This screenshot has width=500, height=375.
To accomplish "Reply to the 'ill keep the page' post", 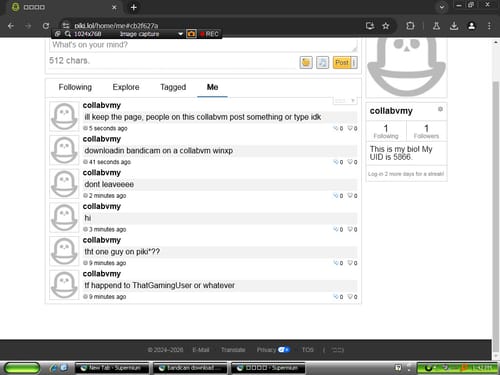I will [338, 128].
